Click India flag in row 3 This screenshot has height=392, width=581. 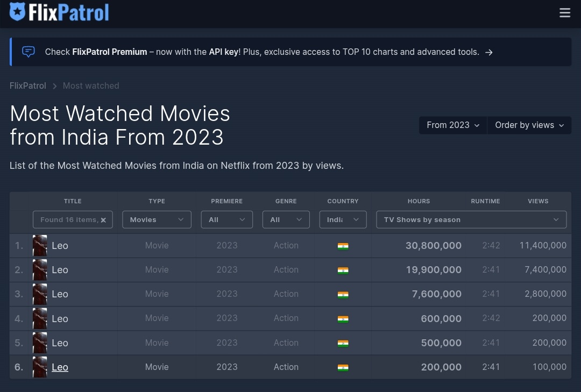pos(343,295)
